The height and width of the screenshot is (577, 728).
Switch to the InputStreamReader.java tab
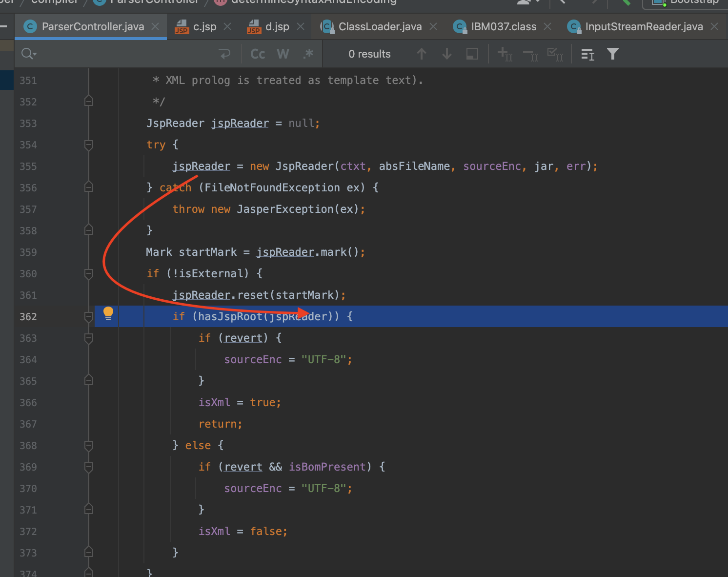point(644,27)
